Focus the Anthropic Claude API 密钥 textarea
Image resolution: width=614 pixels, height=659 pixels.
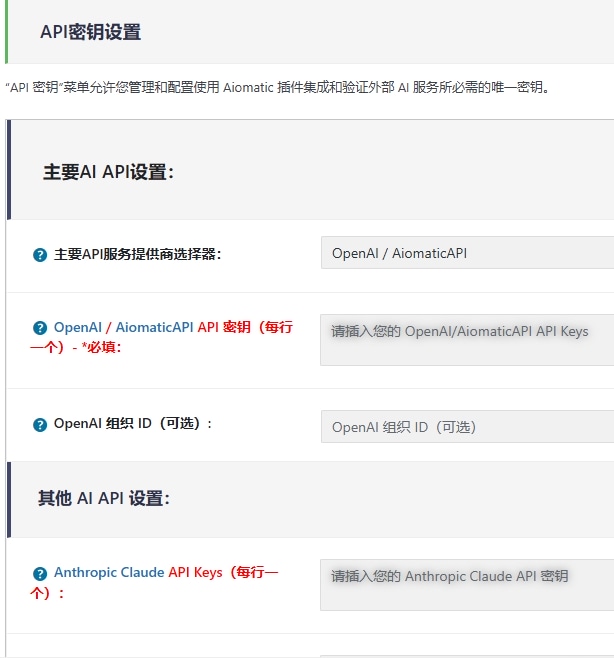pyautogui.click(x=467, y=585)
